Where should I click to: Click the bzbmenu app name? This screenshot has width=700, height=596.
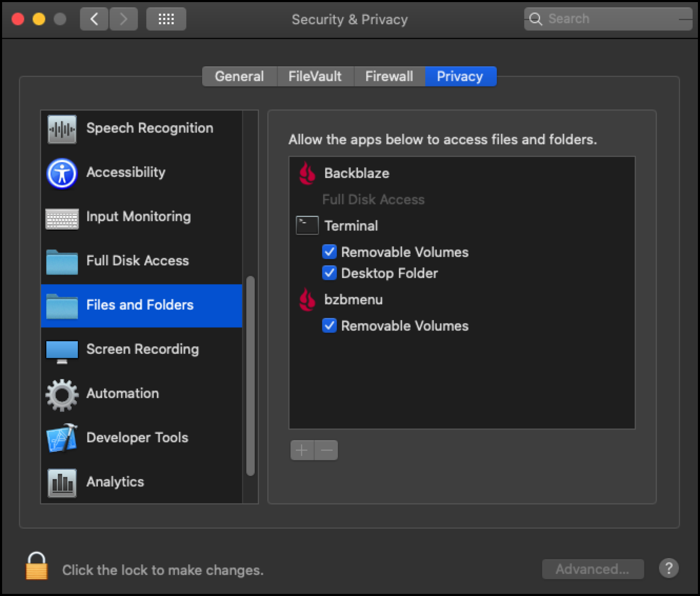pyautogui.click(x=354, y=300)
